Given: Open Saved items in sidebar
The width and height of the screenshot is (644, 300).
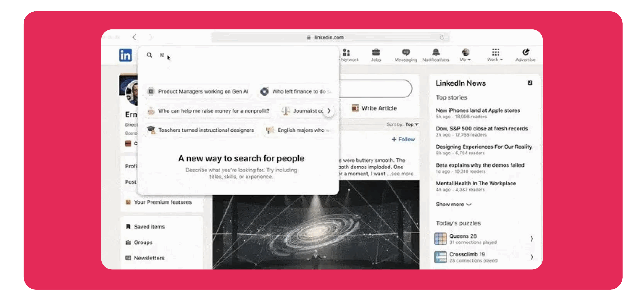Looking at the screenshot, I should (x=145, y=227).
